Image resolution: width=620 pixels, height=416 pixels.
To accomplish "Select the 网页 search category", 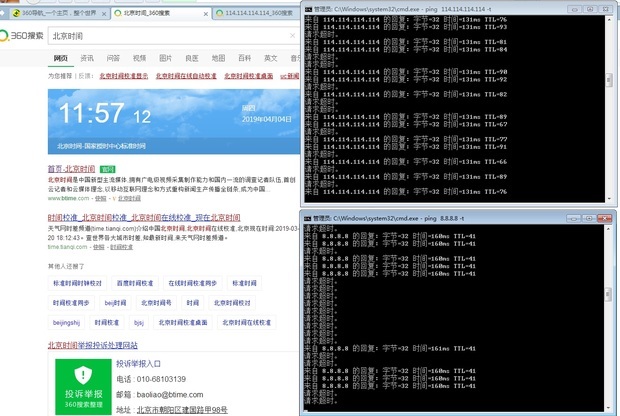I will click(60, 58).
